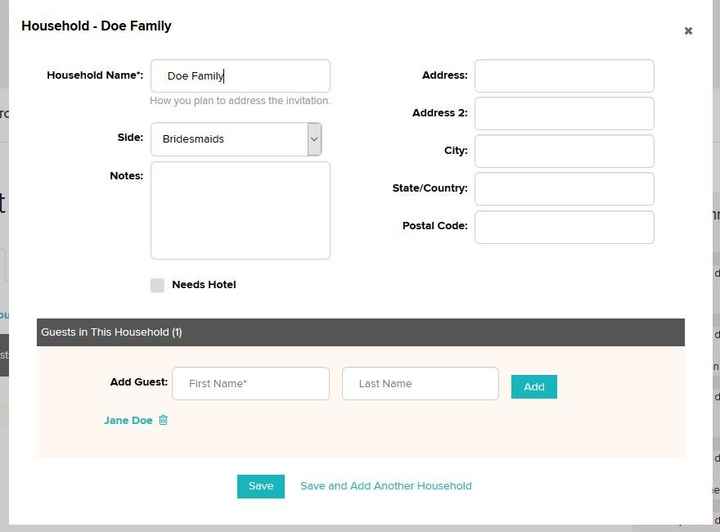
Task: Click the Last Name guest field
Action: pos(420,384)
